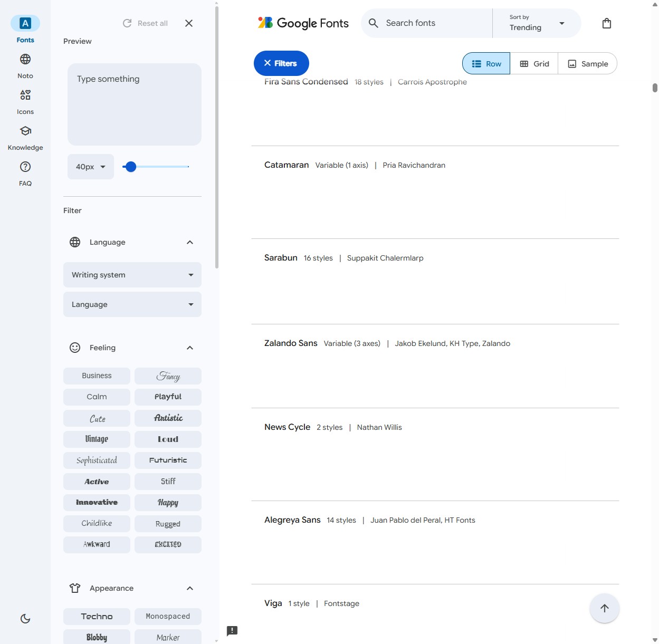Select the Active feeling chip
659x644 pixels.
pyautogui.click(x=97, y=482)
